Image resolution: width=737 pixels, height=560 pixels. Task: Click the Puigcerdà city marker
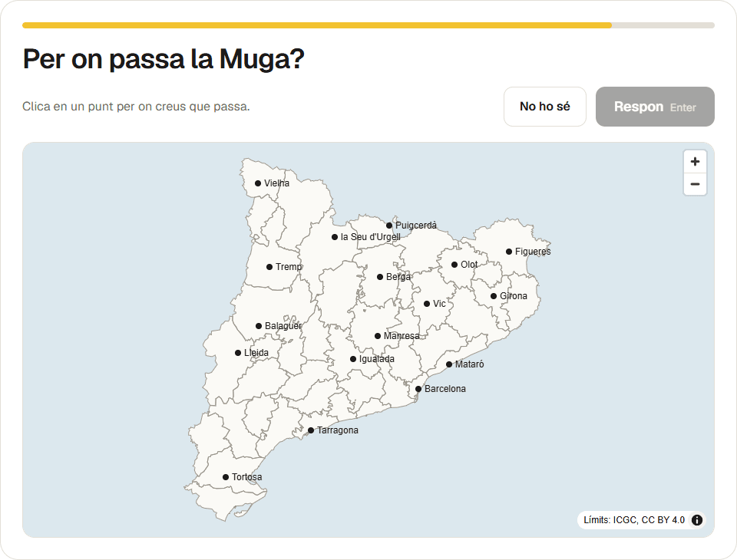tap(389, 226)
